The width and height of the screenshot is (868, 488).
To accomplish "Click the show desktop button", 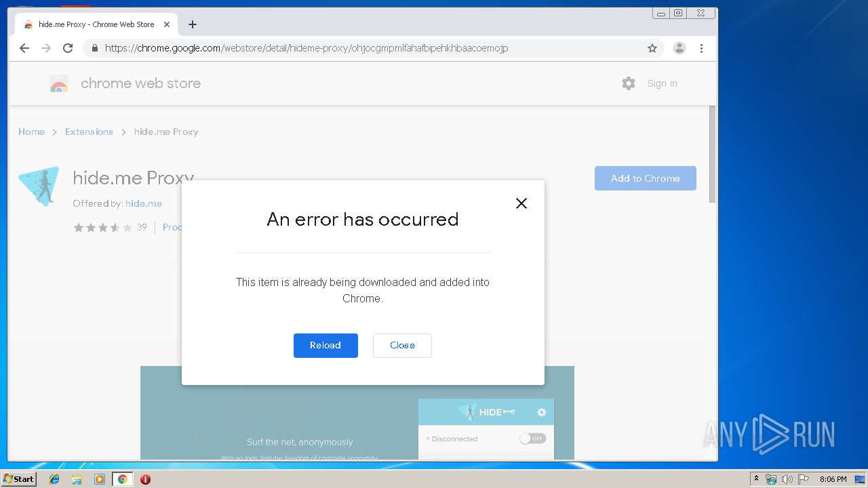I will tap(860, 479).
